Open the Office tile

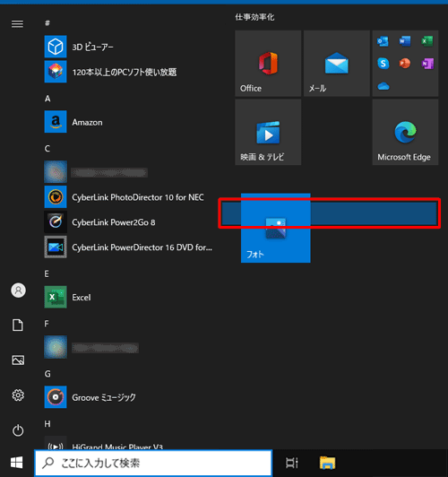tap(268, 64)
